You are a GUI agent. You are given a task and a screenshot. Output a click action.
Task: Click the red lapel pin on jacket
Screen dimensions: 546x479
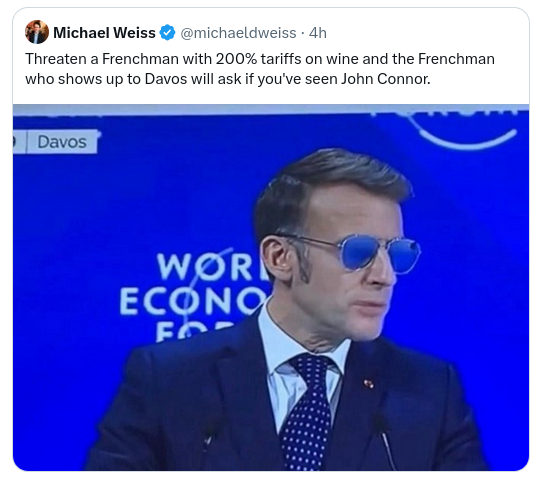click(368, 384)
